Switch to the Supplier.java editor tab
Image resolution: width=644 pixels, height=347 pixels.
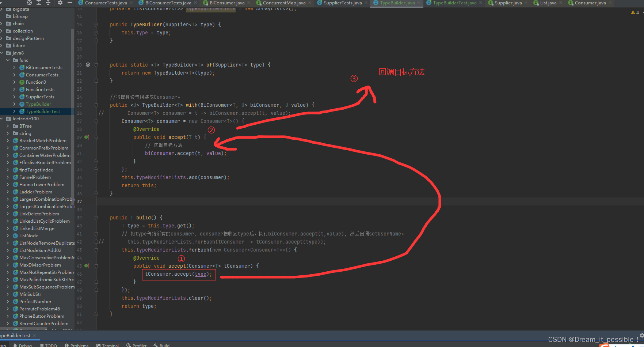507,3
